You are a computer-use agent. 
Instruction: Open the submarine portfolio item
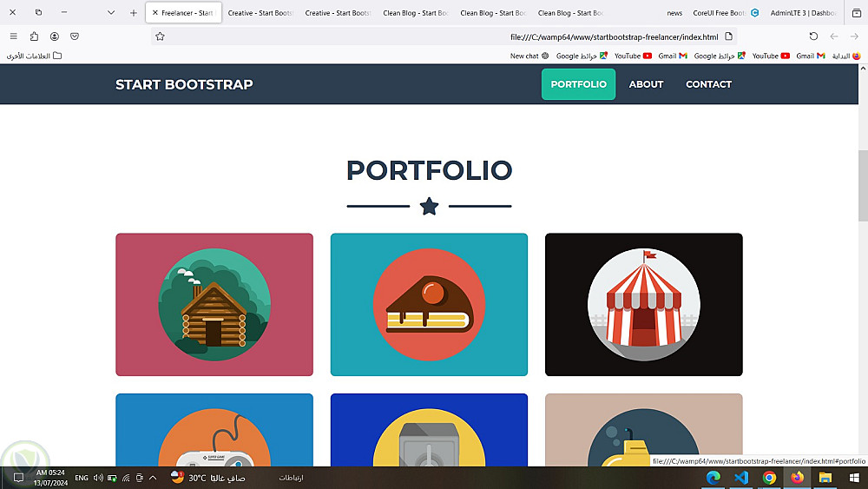tap(644, 430)
